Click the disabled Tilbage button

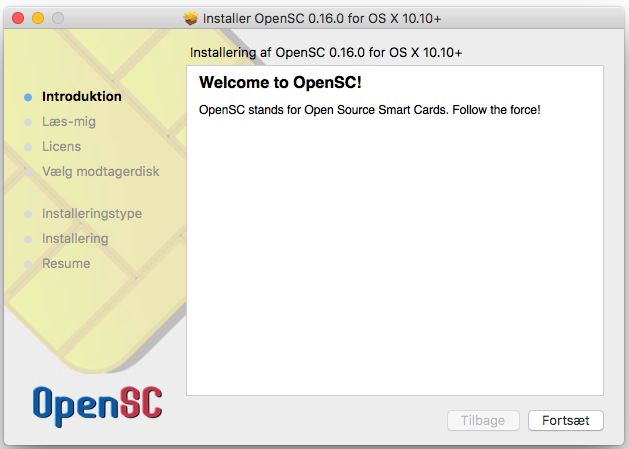tap(483, 421)
